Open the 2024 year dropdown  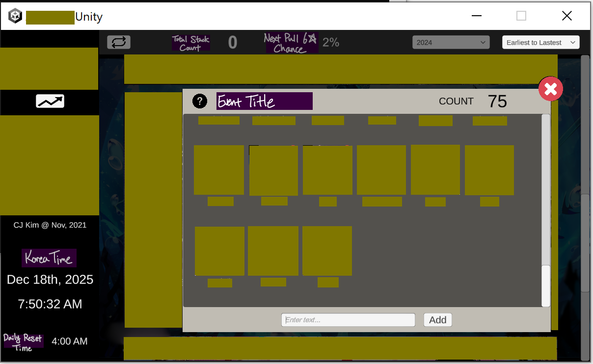click(451, 43)
